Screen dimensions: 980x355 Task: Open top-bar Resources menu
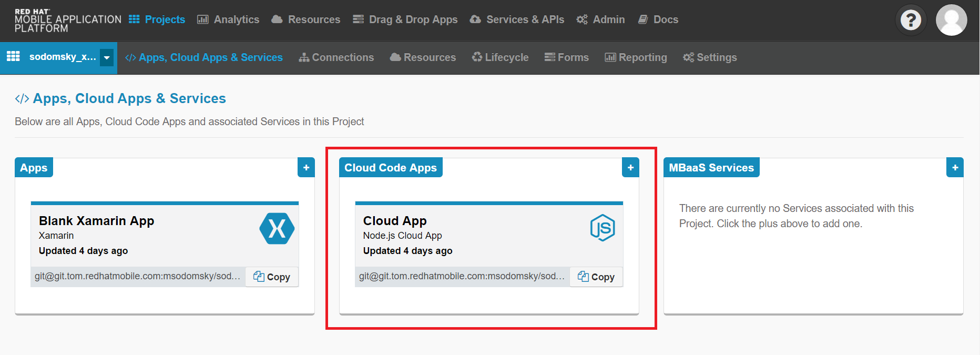point(306,19)
